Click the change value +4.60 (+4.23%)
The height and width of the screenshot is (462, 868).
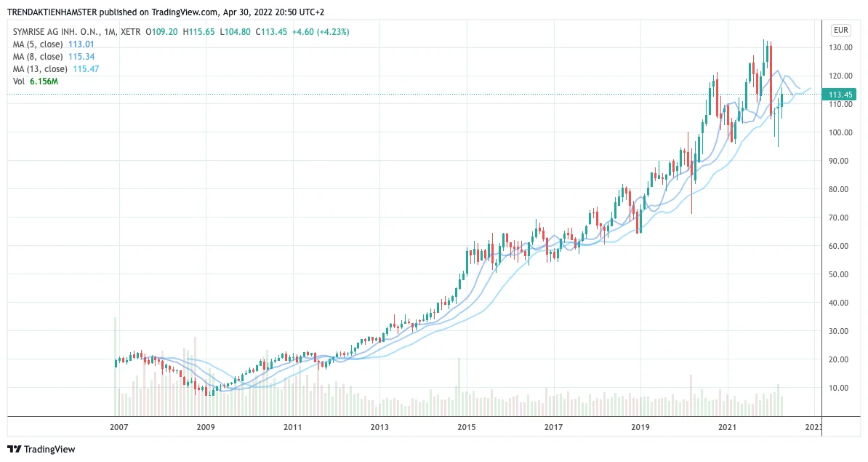click(321, 32)
